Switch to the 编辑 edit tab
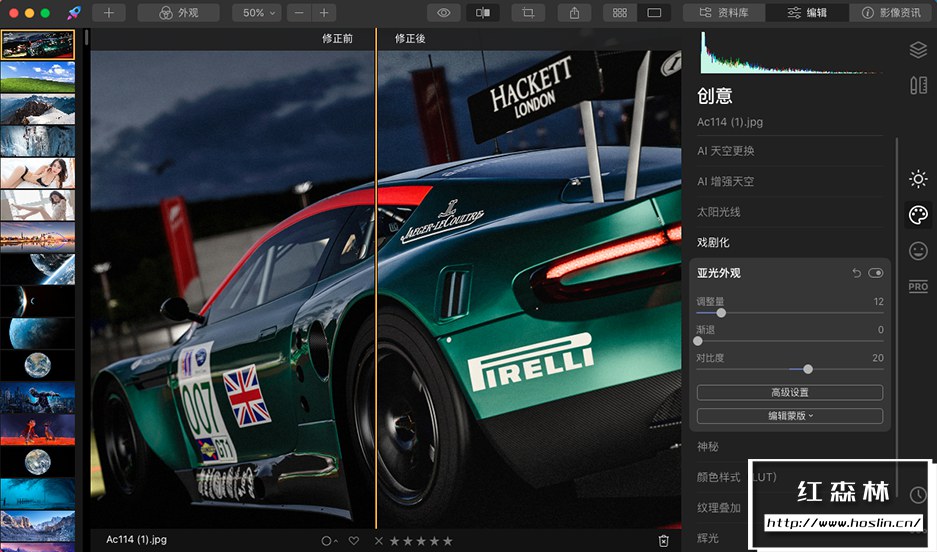The width and height of the screenshot is (937, 552). tap(807, 13)
